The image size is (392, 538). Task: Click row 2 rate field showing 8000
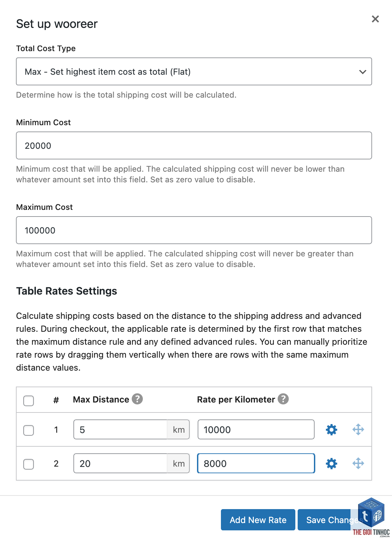pos(256,463)
